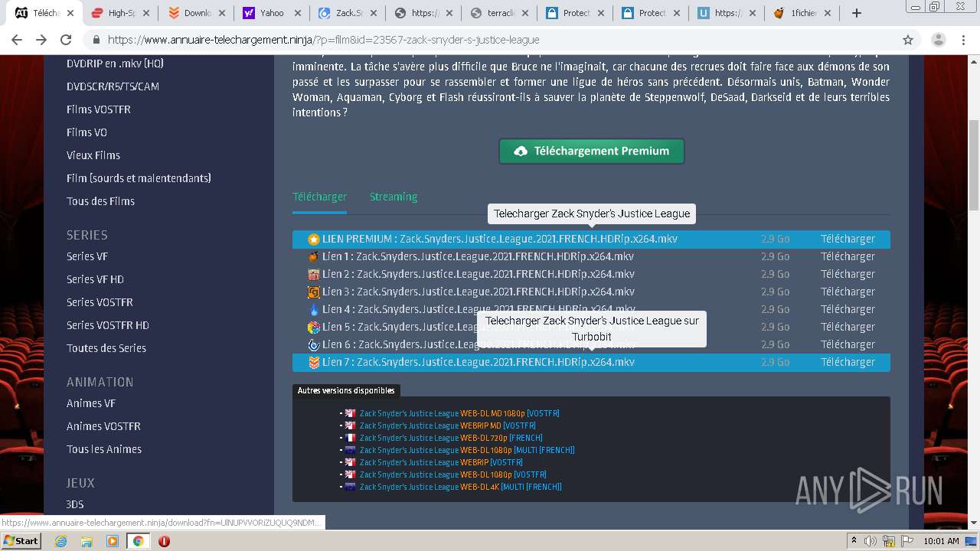Screen dimensions: 980x551
Task: Click Télécharger on the Lien 1 row
Action: 848,257
